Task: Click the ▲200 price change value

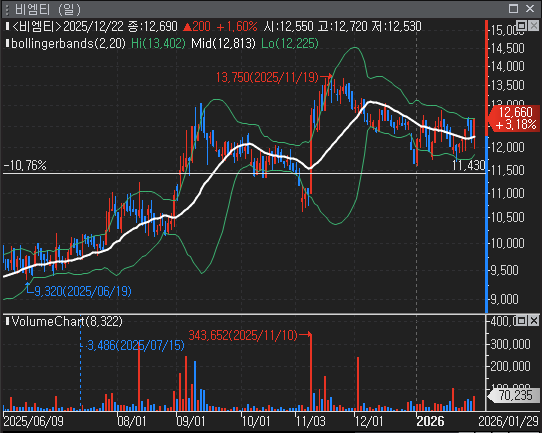Action: (196, 26)
